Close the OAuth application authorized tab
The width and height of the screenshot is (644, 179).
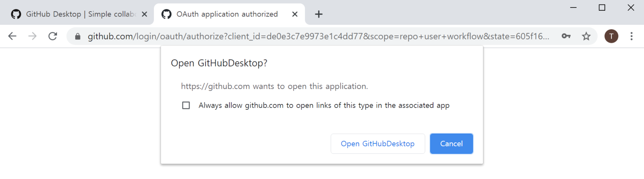pos(295,14)
